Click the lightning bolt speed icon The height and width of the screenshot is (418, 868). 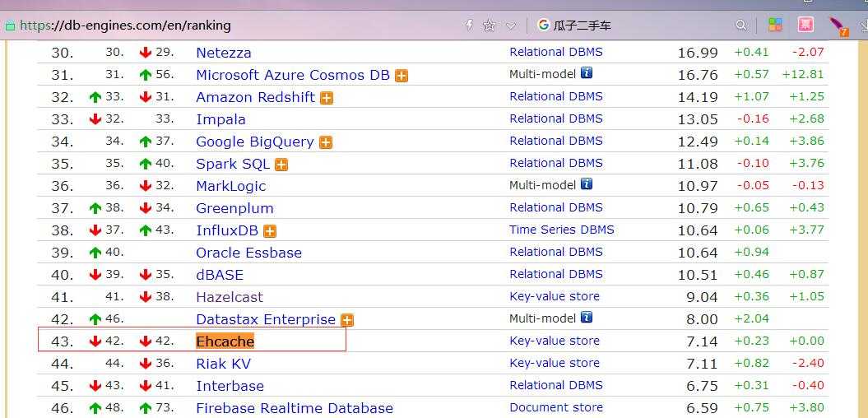pos(470,25)
